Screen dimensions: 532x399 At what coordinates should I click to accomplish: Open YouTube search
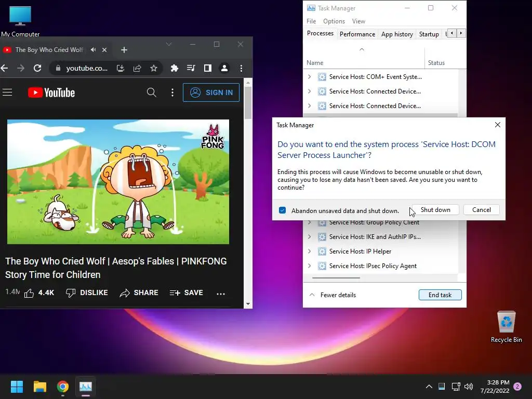[x=151, y=92]
